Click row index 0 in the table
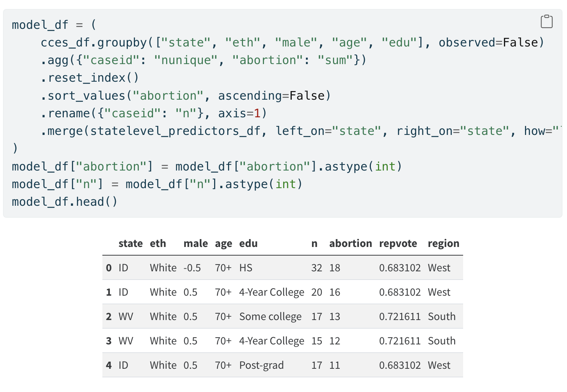This screenshot has width=567, height=392. click(109, 268)
